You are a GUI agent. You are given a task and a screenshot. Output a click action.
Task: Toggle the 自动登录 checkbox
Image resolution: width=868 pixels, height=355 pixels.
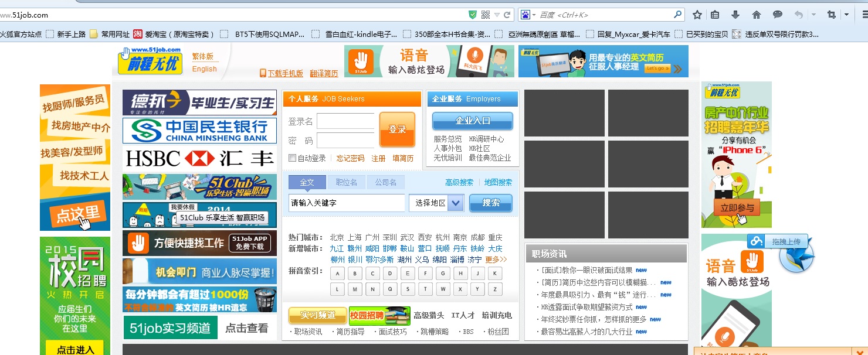[292, 158]
